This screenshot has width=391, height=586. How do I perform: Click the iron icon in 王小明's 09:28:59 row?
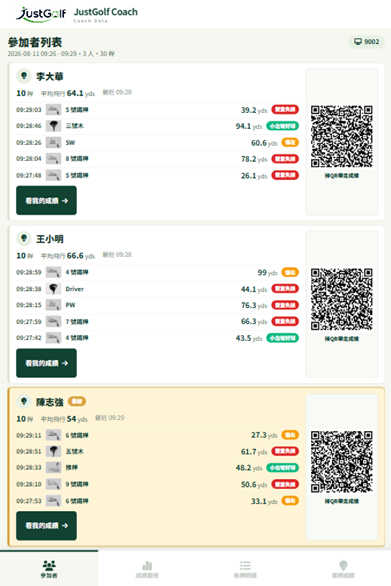coord(53,272)
